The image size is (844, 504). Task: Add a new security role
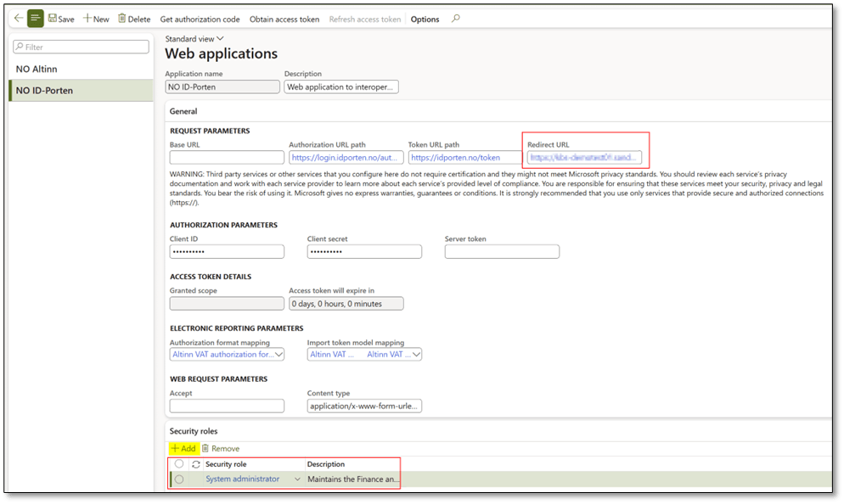(183, 448)
